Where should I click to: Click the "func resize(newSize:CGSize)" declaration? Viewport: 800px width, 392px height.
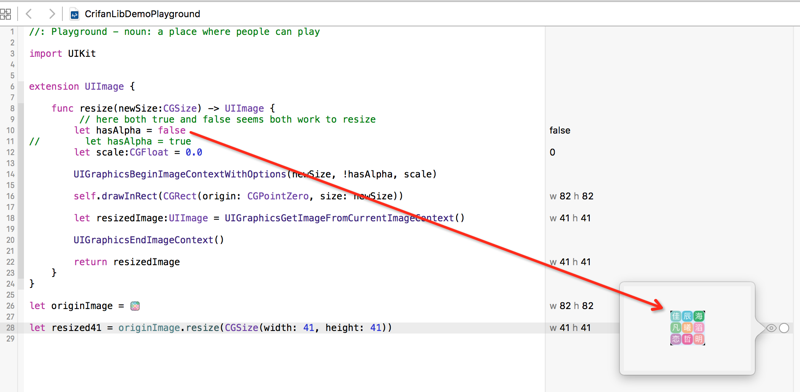tap(163, 109)
